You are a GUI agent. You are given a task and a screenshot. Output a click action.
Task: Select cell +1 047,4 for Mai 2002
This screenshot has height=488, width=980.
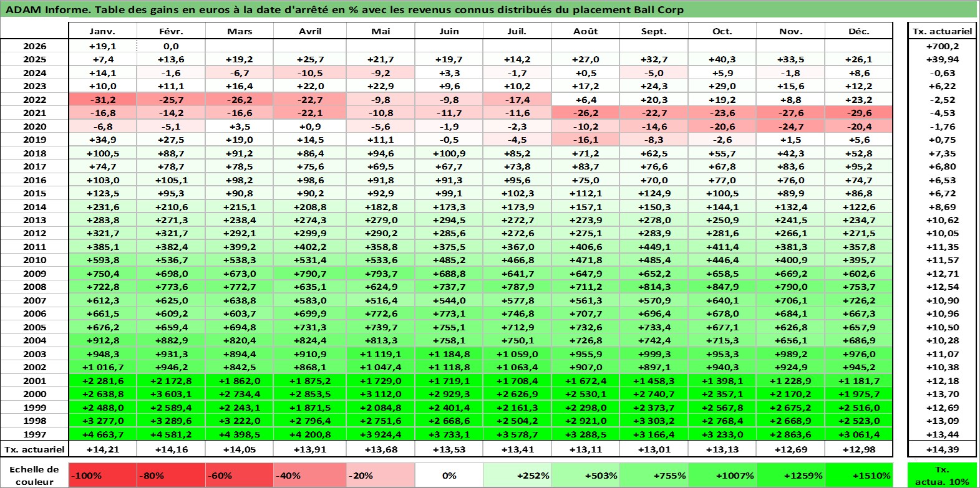(x=381, y=367)
